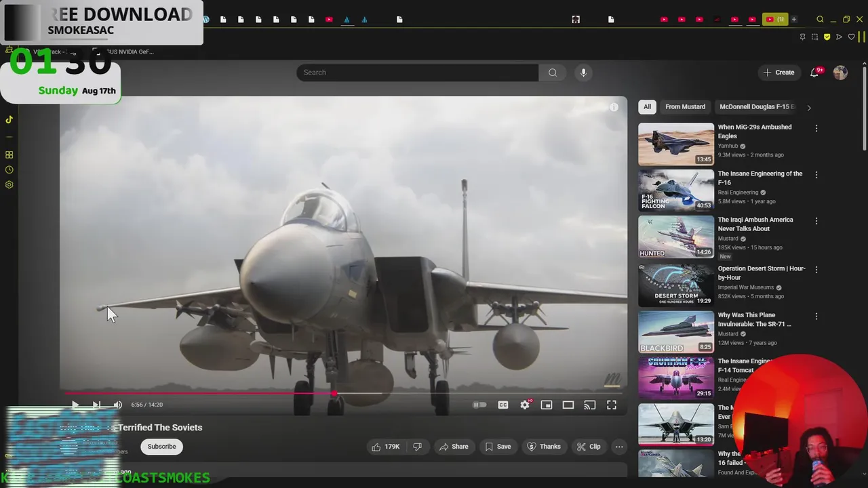868x488 pixels.
Task: Send a Thanks to the creator
Action: tap(544, 447)
